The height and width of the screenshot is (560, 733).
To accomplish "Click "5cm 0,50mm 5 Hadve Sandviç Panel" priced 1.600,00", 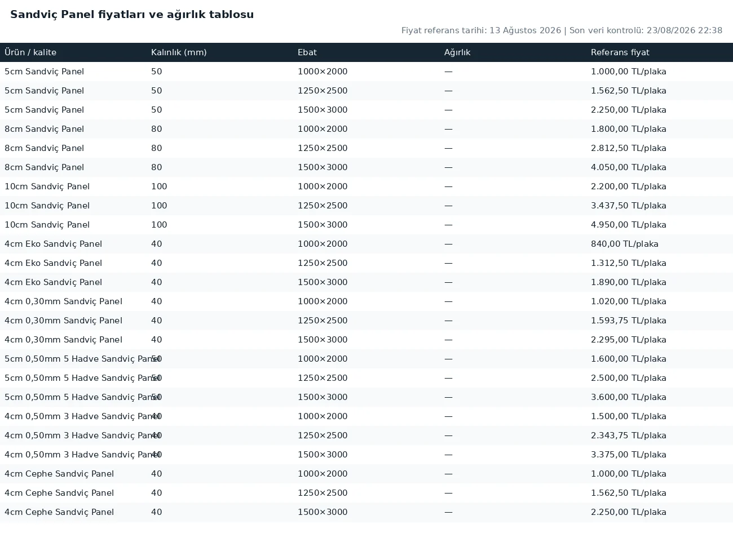I will tap(82, 359).
